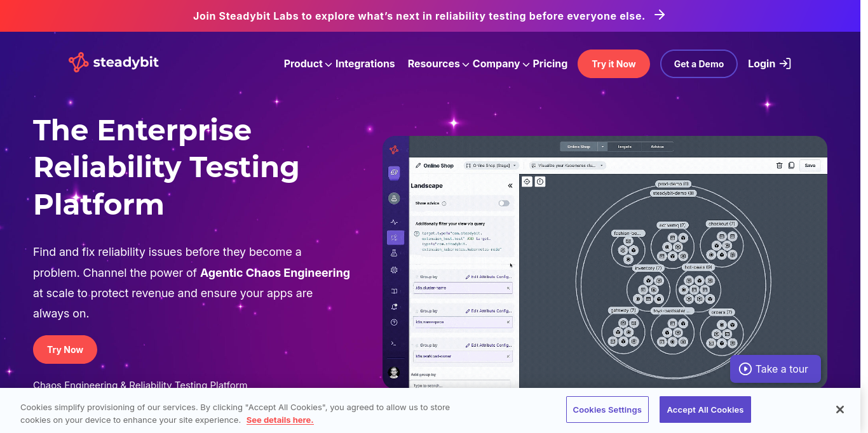
Task: Click Accept All Cookies
Action: [x=705, y=410]
